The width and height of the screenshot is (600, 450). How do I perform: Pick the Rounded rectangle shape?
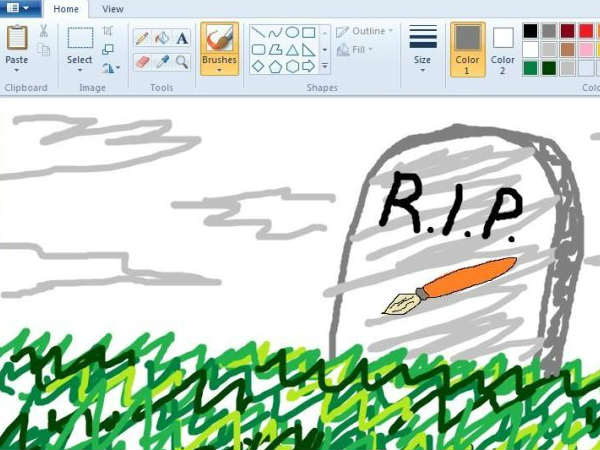tap(259, 49)
